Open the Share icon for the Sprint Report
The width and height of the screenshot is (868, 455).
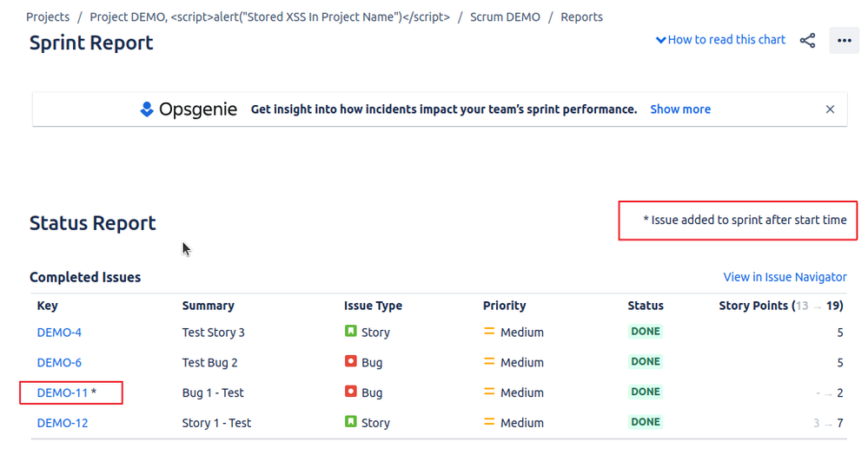click(x=807, y=41)
